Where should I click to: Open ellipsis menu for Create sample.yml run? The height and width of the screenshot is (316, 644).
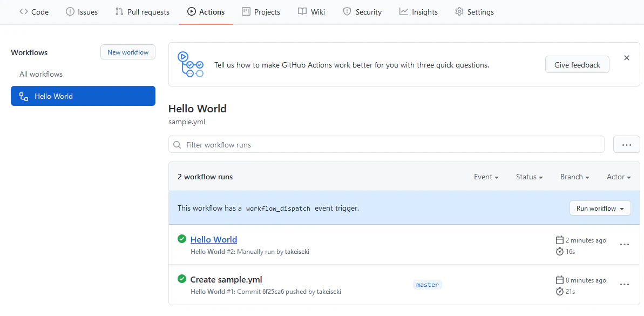tap(624, 284)
